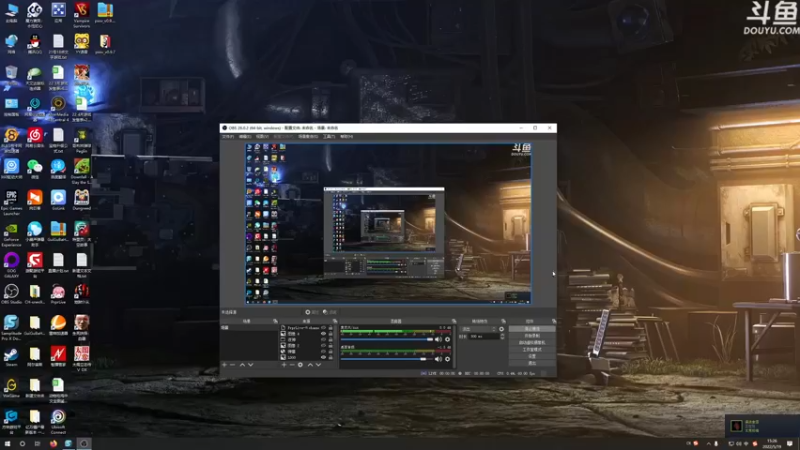Viewport: 800px width, 450px height.
Task: Open gear settings for the top audio track
Action: 447,339
